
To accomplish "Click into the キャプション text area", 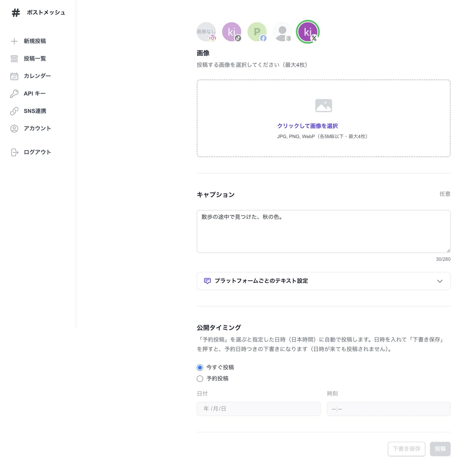I will pos(323,231).
